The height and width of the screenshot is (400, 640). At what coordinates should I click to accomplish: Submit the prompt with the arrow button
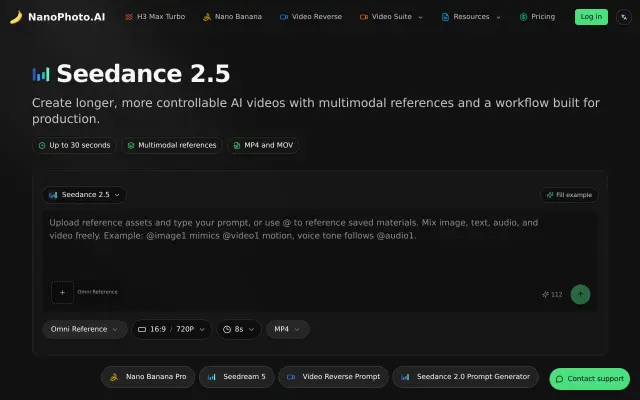pyautogui.click(x=580, y=294)
